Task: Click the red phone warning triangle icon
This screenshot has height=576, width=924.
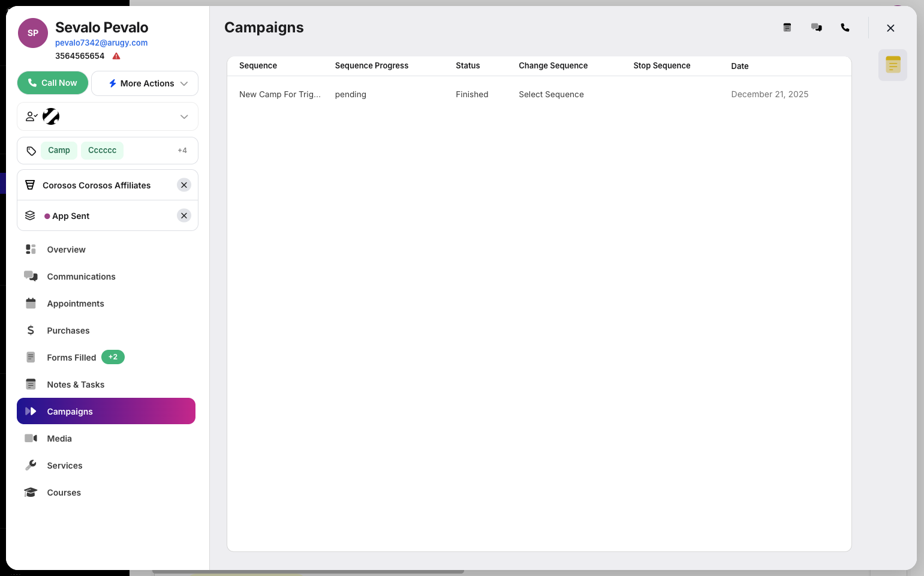Action: click(116, 56)
